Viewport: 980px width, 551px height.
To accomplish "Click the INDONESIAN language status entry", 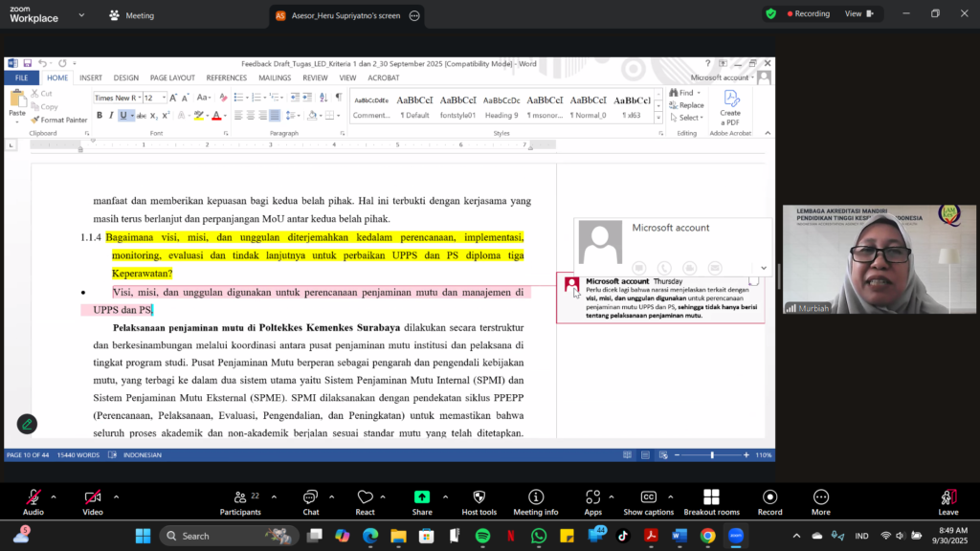I will [143, 454].
